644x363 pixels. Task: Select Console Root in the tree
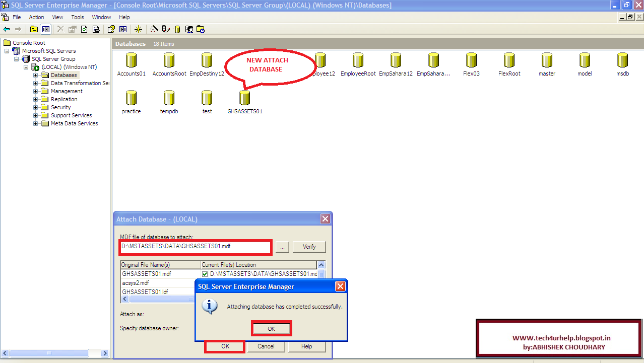29,43
